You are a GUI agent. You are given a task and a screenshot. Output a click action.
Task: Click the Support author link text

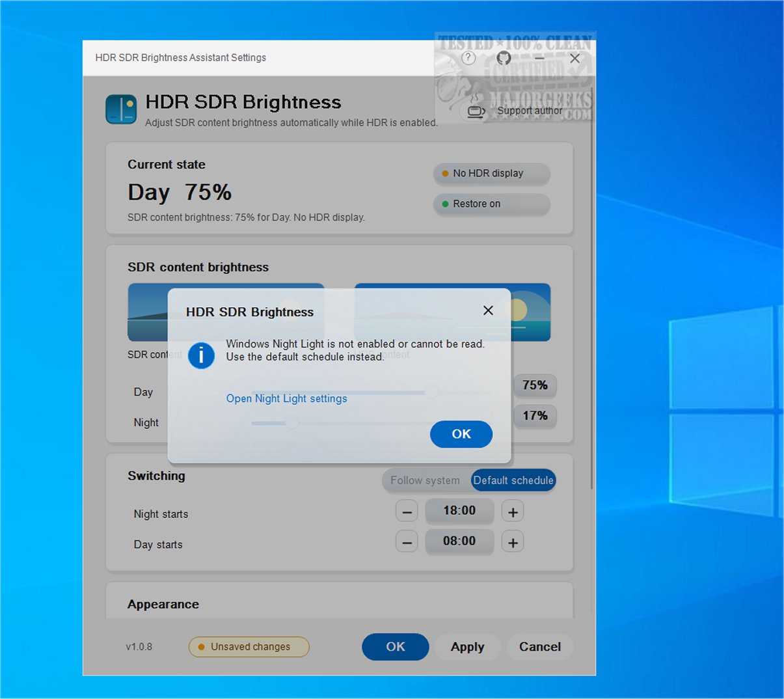[530, 111]
